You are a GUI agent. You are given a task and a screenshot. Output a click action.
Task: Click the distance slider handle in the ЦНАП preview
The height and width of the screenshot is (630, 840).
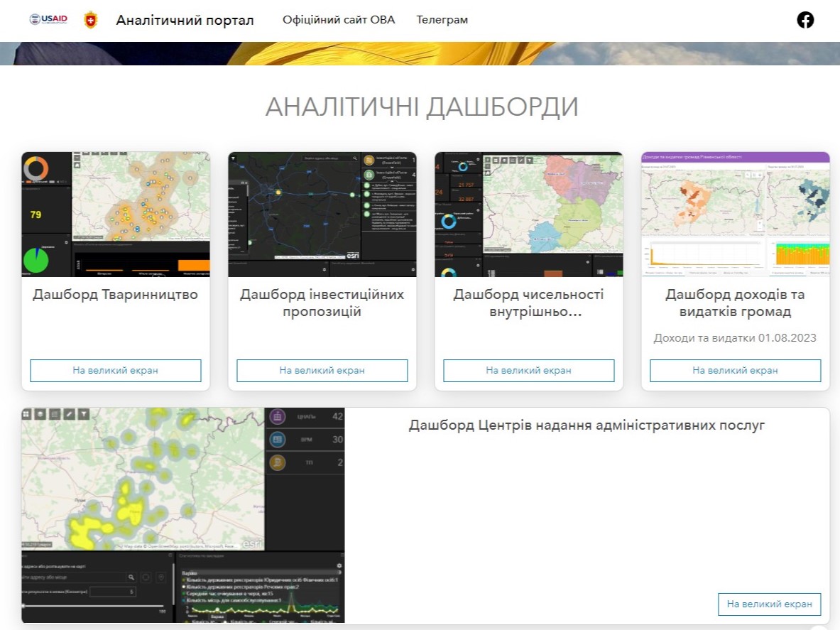23,606
